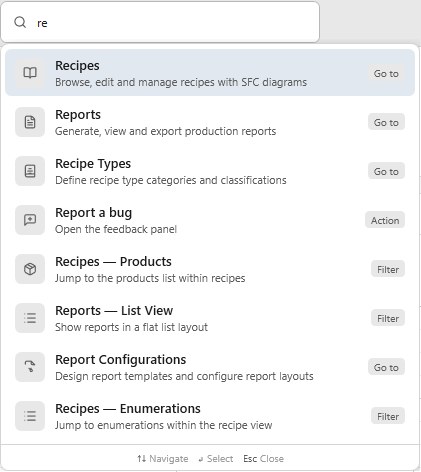421x472 pixels.
Task: Pick the Recipes — Products result
Action: pyautogui.click(x=210, y=269)
